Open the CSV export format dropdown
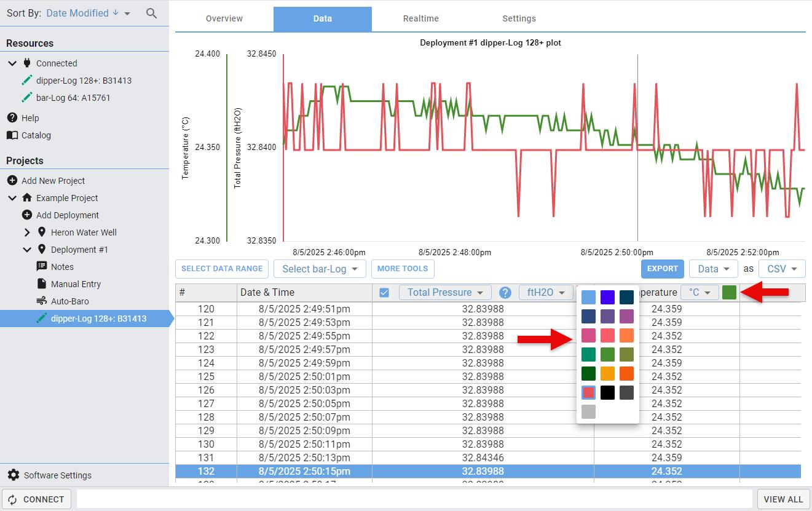This screenshot has height=511, width=812. point(782,269)
